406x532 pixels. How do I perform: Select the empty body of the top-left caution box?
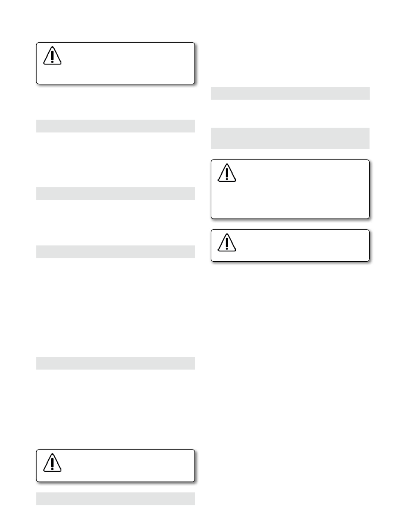(115, 63)
